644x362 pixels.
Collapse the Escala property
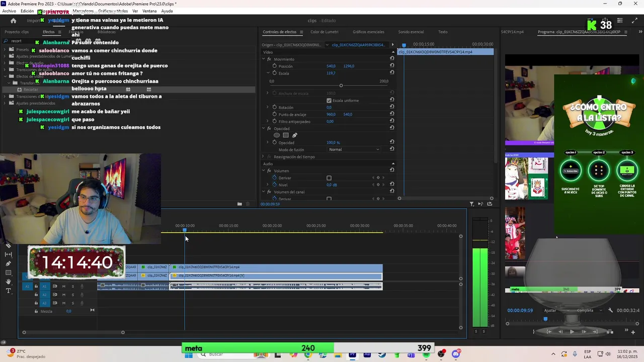tap(268, 73)
